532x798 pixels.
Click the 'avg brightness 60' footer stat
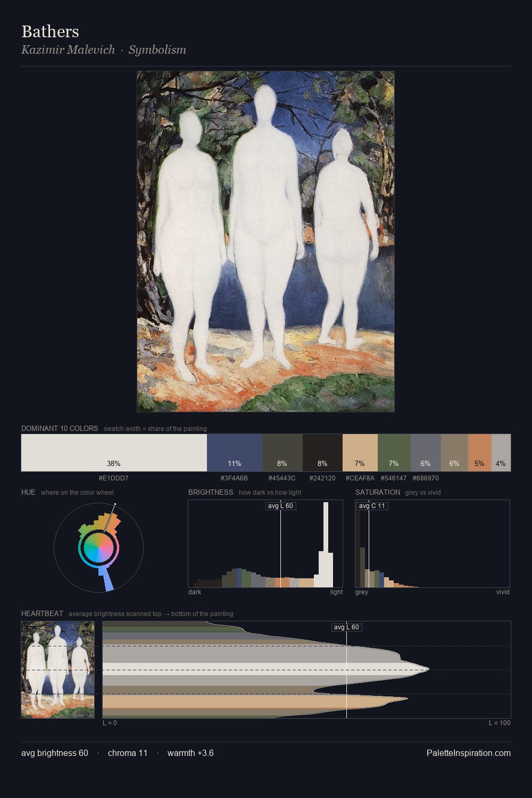pos(55,753)
